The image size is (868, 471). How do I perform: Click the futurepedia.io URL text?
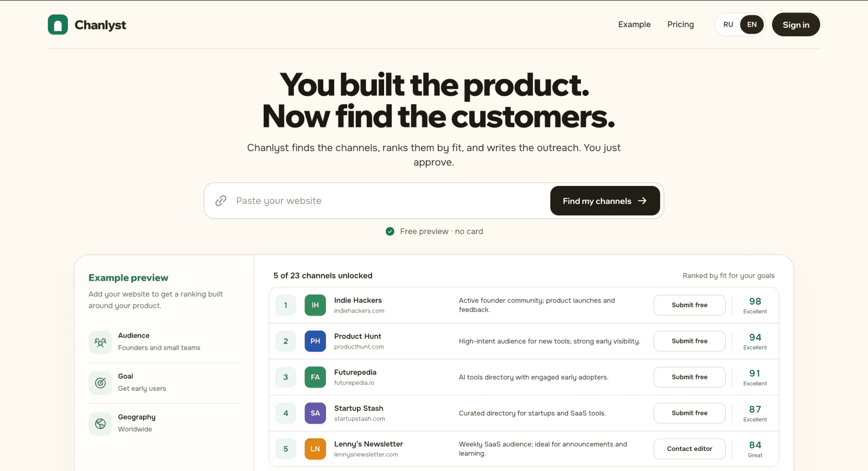354,383
